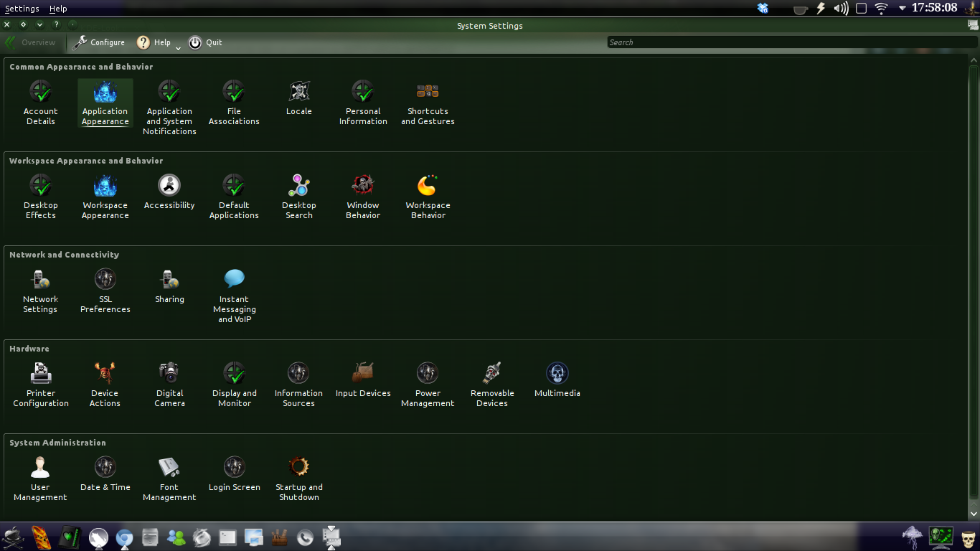The image size is (980, 551).
Task: Open File Associations settings
Action: pos(234,103)
